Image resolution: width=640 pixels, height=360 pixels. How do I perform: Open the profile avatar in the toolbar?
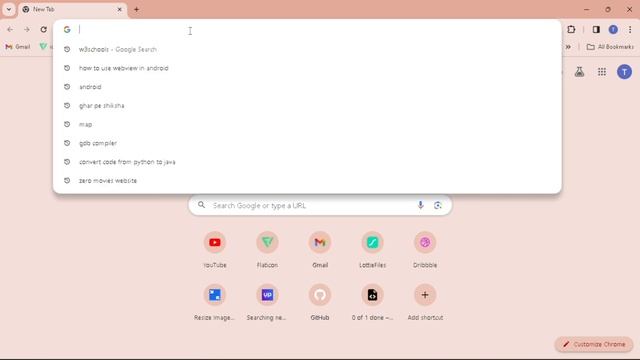[x=613, y=29]
